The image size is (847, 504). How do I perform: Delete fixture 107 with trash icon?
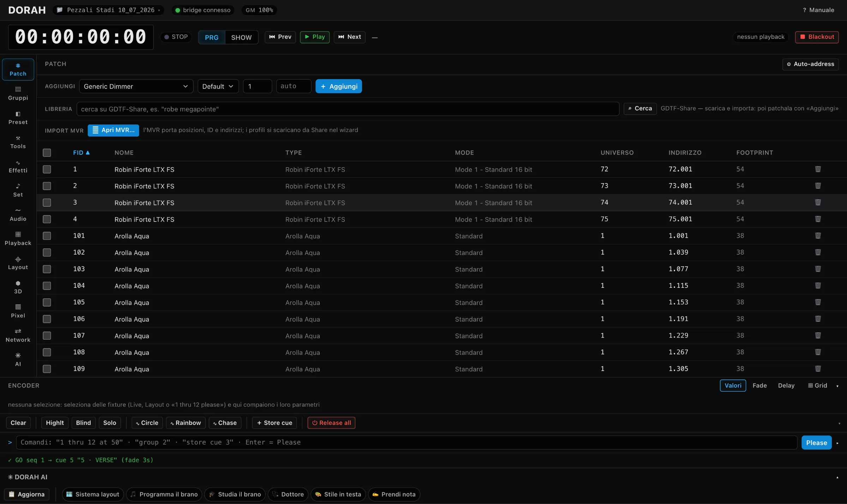(x=818, y=335)
